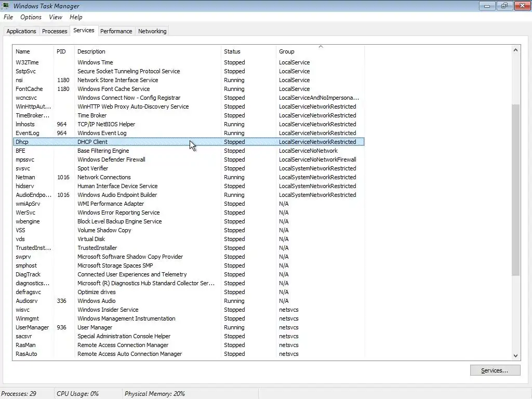Sort by the Description column header
Viewport: 532px width, 399px height.
(148, 51)
